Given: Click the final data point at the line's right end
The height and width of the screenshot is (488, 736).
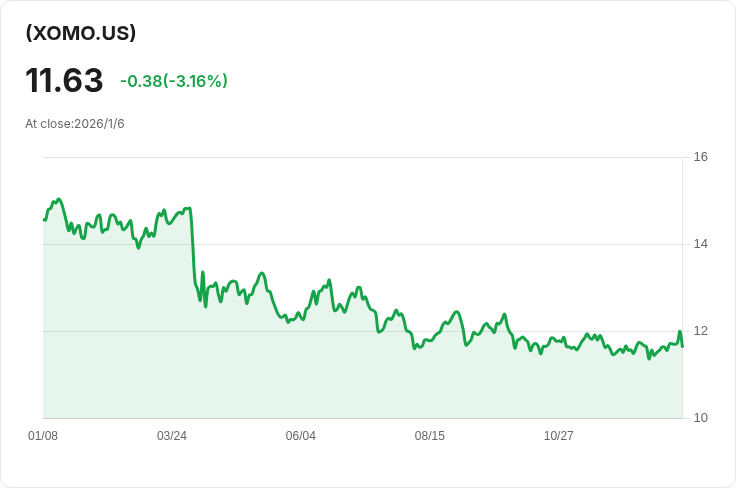Looking at the screenshot, I should point(682,346).
